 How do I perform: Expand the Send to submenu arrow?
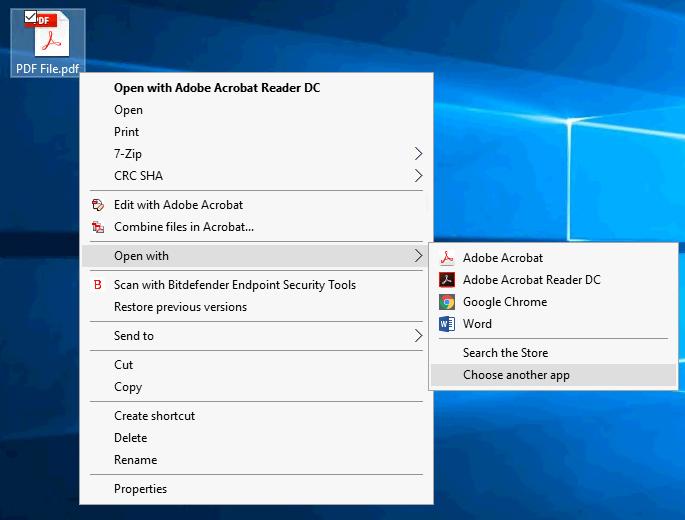coord(418,336)
